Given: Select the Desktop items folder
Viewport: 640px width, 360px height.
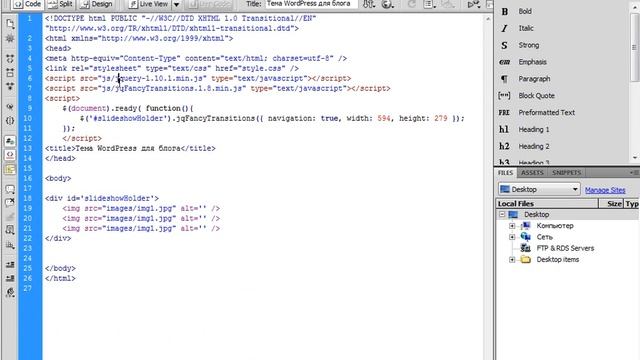Looking at the screenshot, I should coord(558,260).
